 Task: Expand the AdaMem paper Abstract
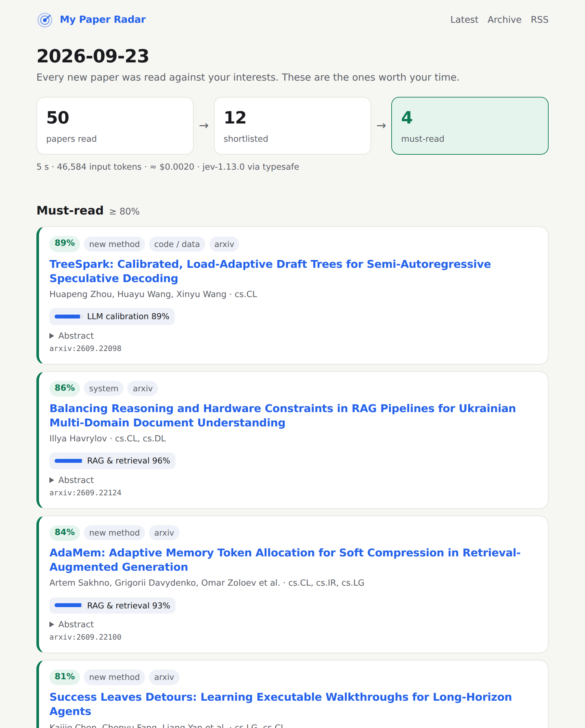[71, 624]
